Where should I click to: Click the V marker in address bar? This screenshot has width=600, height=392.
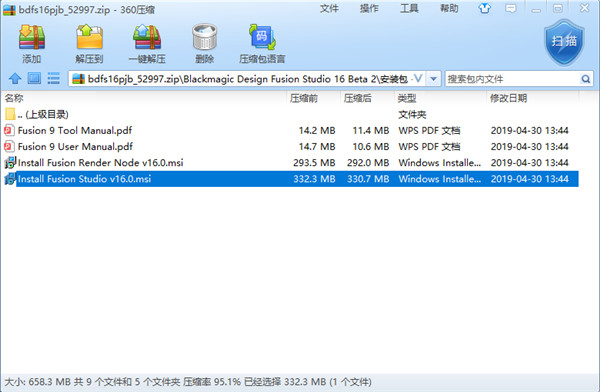[418, 78]
